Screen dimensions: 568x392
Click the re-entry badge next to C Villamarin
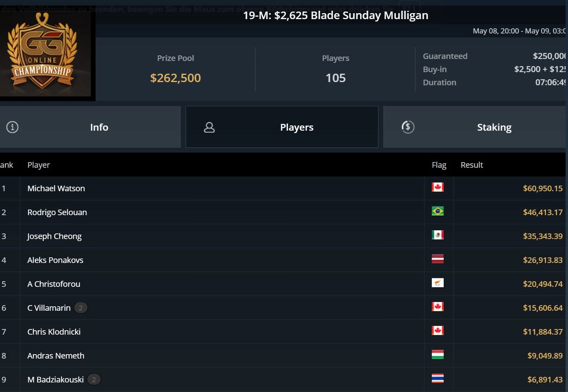(80, 308)
